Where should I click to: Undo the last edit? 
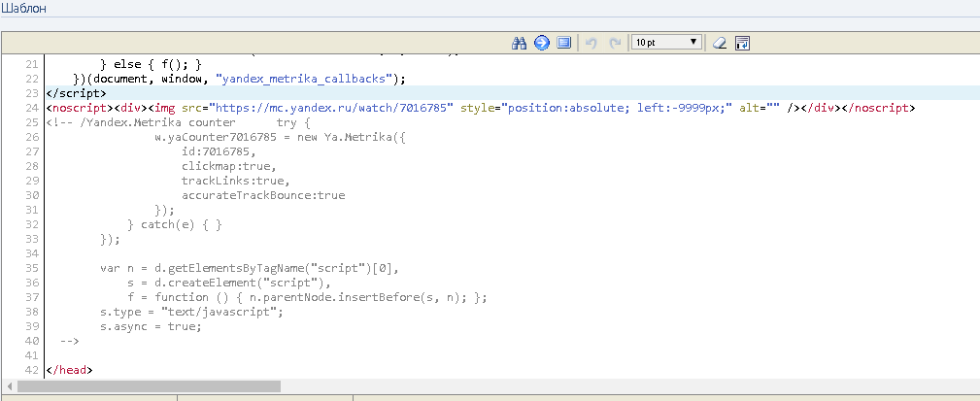click(x=591, y=43)
